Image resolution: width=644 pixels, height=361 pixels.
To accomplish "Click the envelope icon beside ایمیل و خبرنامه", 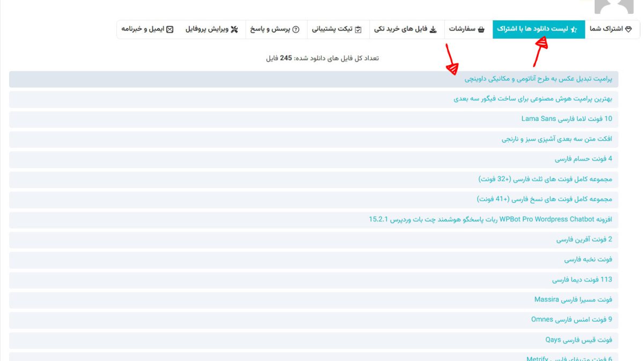I will (x=170, y=30).
